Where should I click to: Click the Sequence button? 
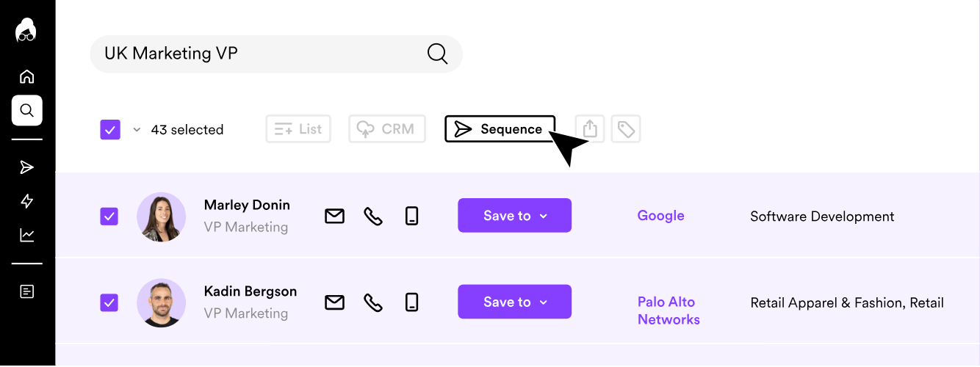(x=500, y=129)
